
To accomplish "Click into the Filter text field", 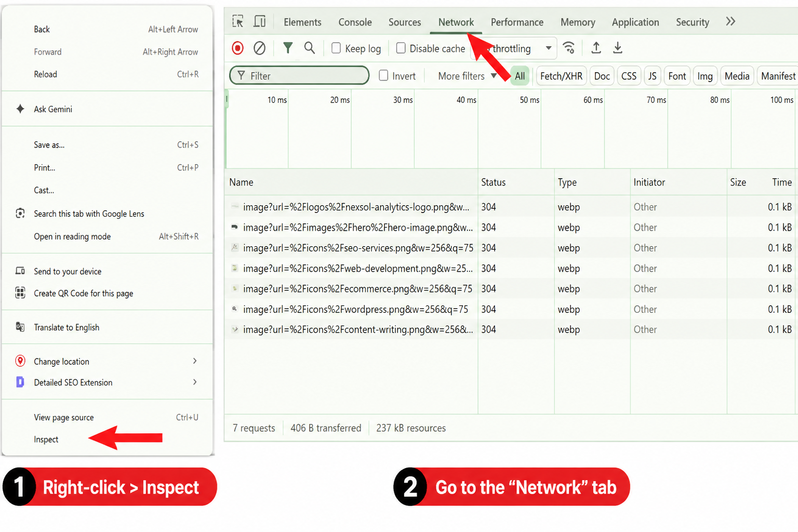I will tap(299, 75).
